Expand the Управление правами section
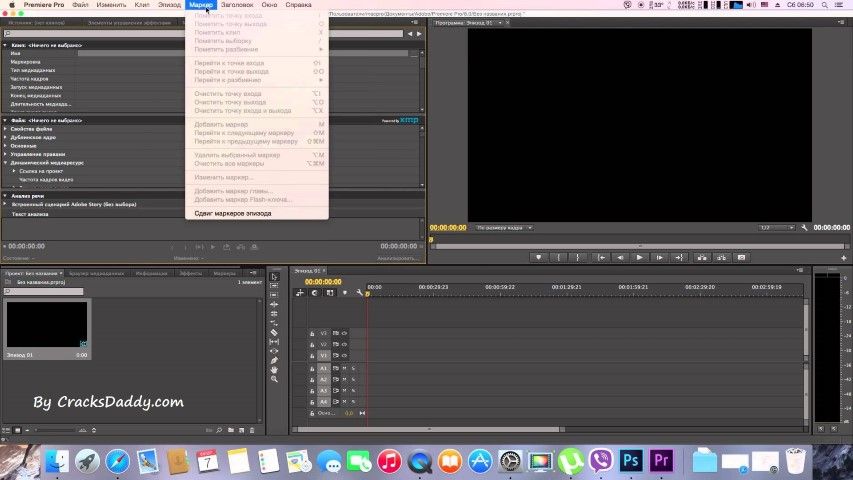The image size is (853, 480). coord(6,154)
